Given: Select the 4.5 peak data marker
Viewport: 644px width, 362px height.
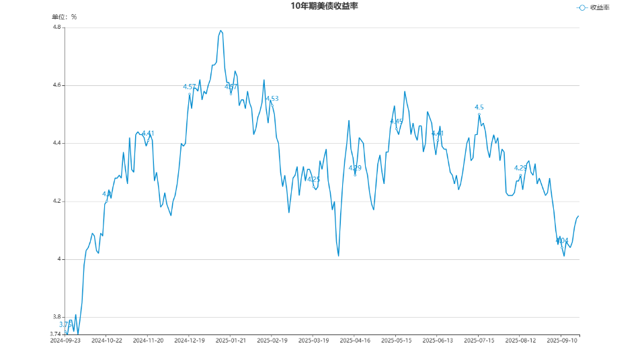Looking at the screenshot, I should tap(479, 114).
